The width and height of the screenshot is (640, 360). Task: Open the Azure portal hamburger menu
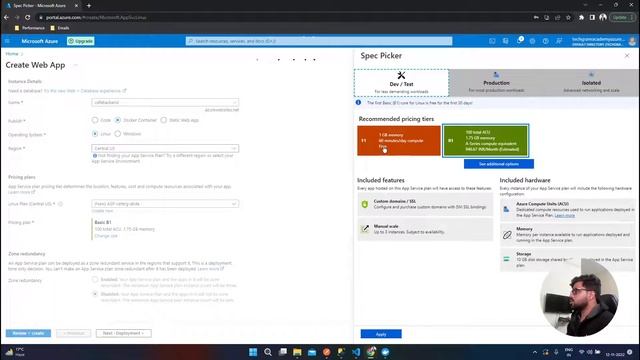pos(7,41)
